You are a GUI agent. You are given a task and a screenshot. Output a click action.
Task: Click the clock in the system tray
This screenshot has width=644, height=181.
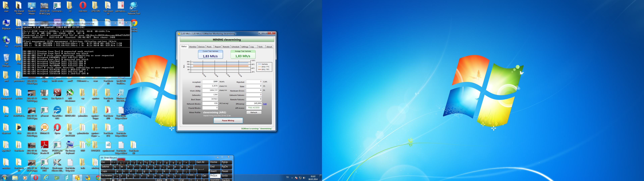(x=313, y=178)
